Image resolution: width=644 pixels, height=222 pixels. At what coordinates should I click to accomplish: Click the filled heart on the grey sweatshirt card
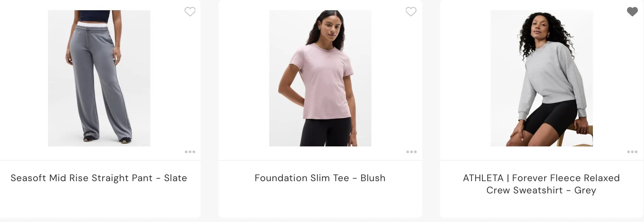[x=632, y=12]
